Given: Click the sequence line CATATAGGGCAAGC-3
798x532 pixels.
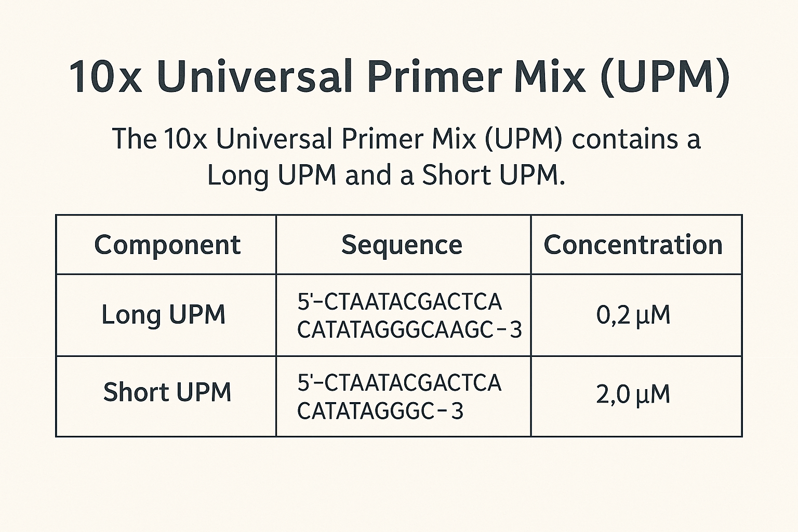Looking at the screenshot, I should (x=409, y=329).
